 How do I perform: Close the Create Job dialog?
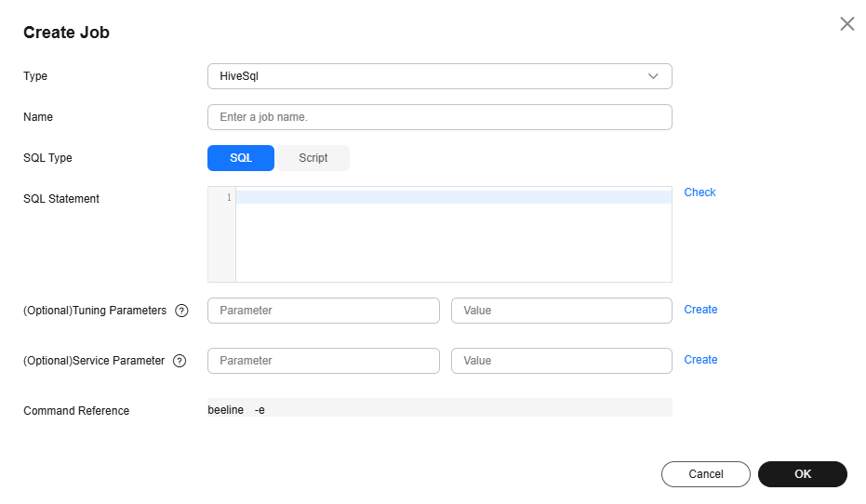coord(846,24)
